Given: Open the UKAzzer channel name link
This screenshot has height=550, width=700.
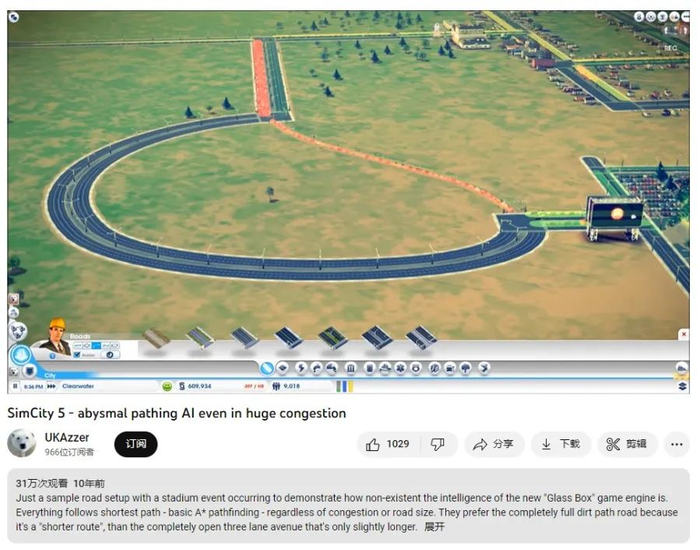Looking at the screenshot, I should (67, 438).
